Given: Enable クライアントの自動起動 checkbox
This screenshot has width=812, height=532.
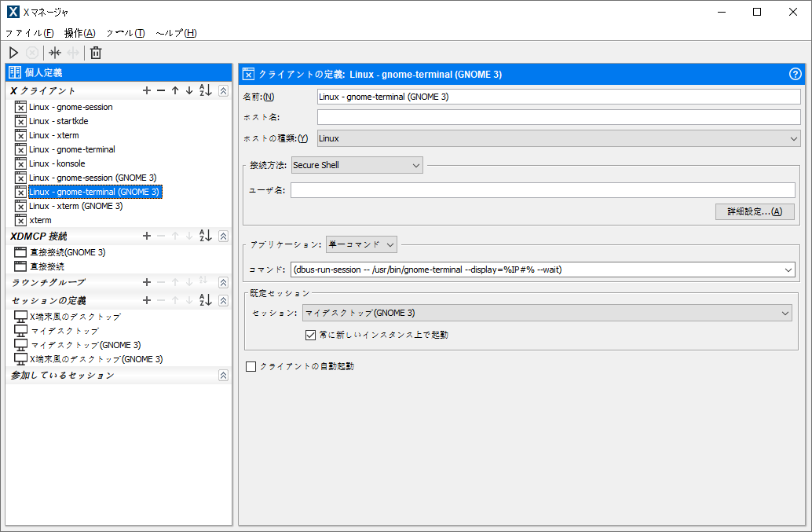Looking at the screenshot, I should tap(251, 367).
